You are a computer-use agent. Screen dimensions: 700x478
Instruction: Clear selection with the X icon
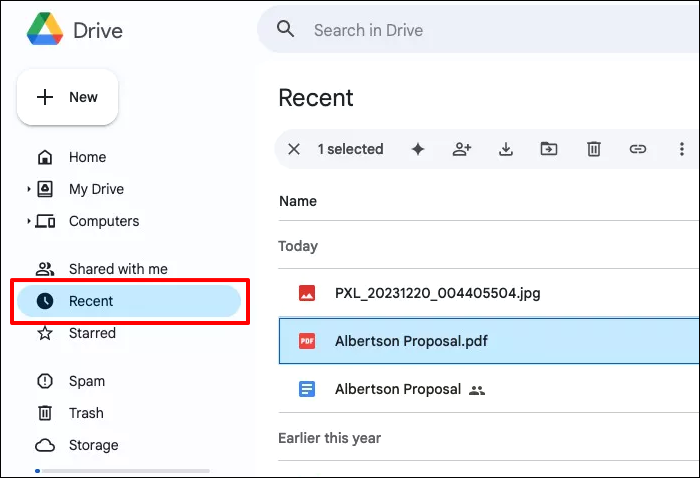[x=294, y=149]
